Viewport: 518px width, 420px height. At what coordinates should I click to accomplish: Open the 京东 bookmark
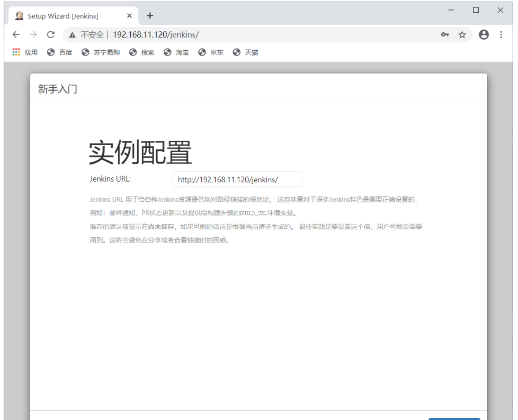pyautogui.click(x=211, y=52)
